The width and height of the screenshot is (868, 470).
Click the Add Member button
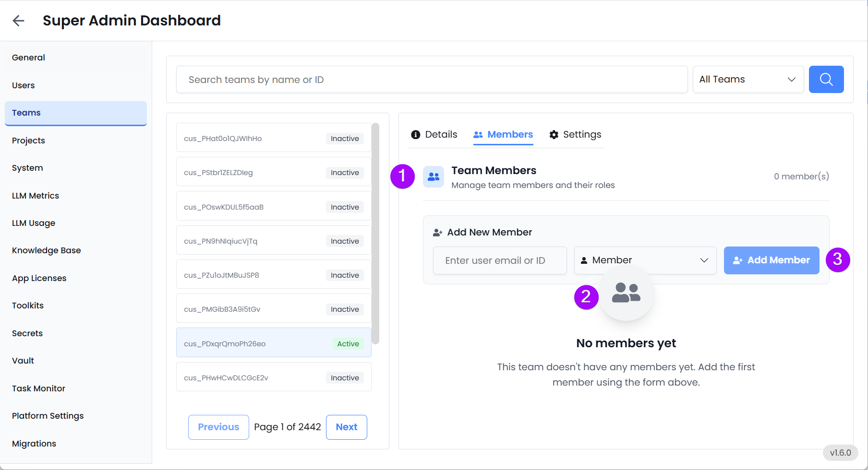[772, 260]
